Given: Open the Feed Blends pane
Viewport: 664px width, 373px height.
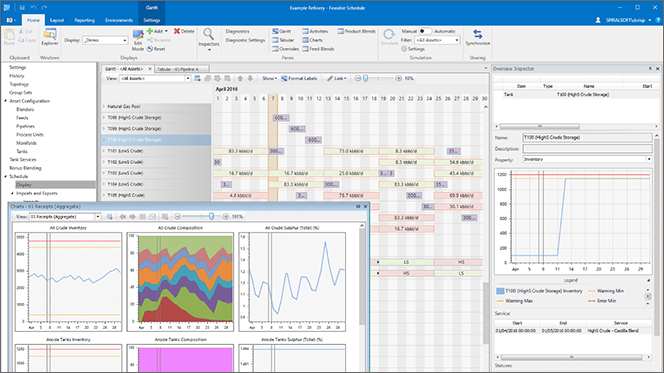Looking at the screenshot, I should click(318, 49).
